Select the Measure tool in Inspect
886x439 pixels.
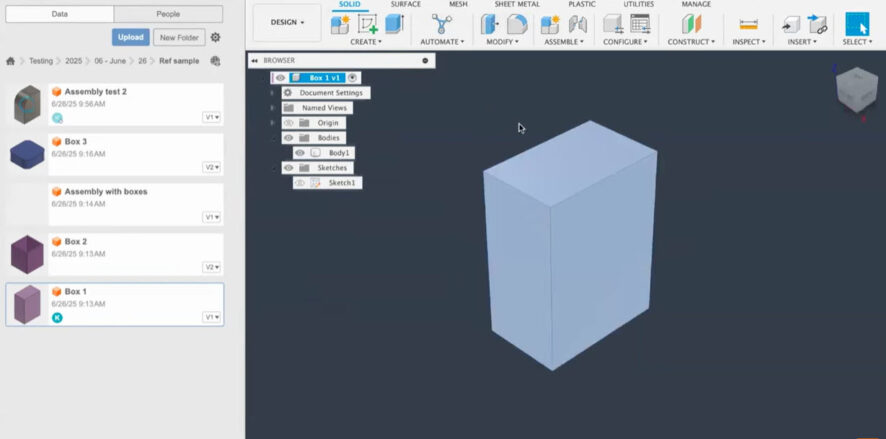749,25
